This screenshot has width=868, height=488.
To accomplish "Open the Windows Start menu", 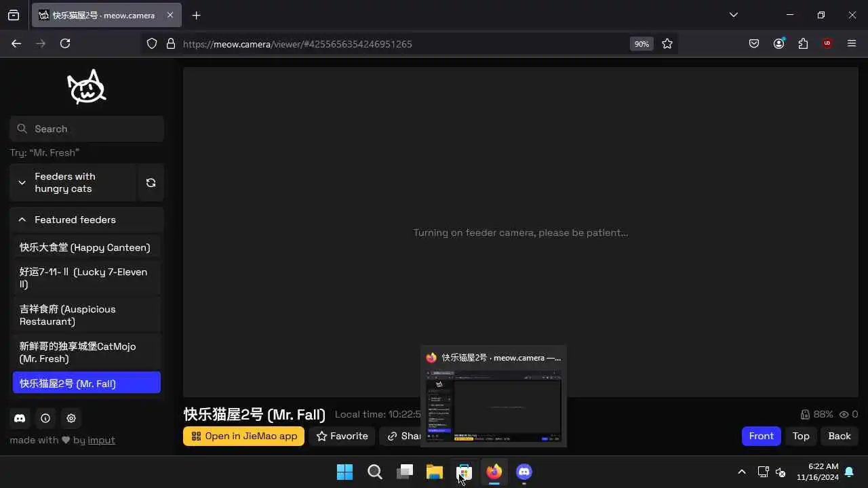I will click(x=344, y=472).
